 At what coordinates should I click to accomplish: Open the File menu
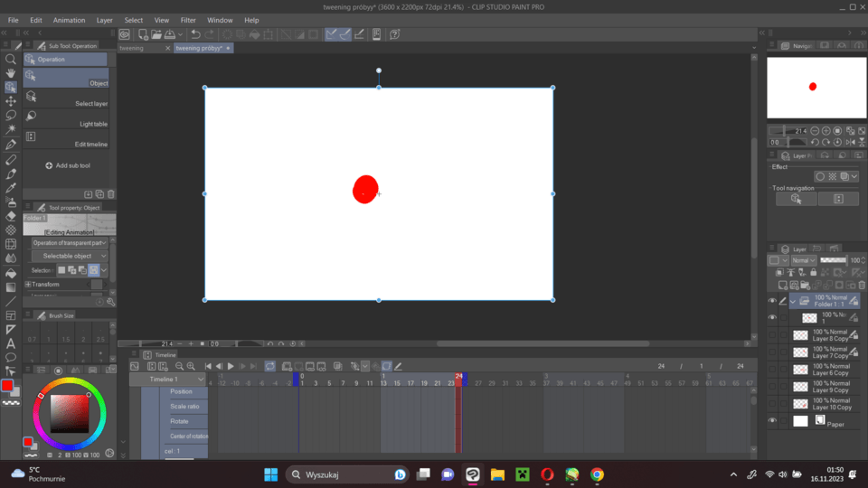point(14,20)
